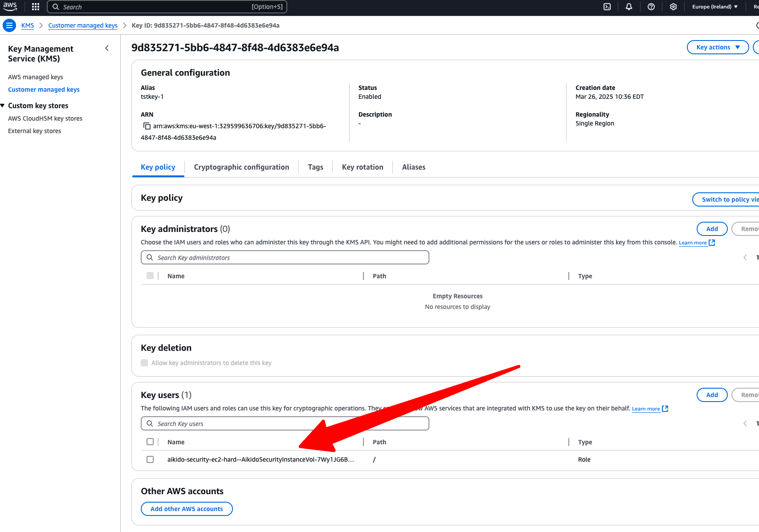The image size is (759, 532).
Task: Go to KMS breadcrumb link
Action: tap(28, 25)
